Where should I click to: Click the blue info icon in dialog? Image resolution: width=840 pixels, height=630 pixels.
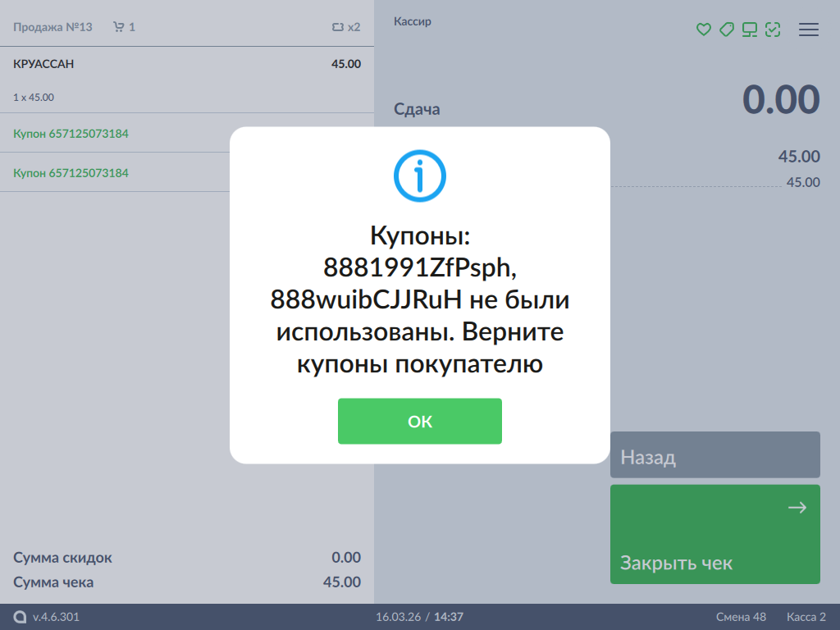pos(419,176)
